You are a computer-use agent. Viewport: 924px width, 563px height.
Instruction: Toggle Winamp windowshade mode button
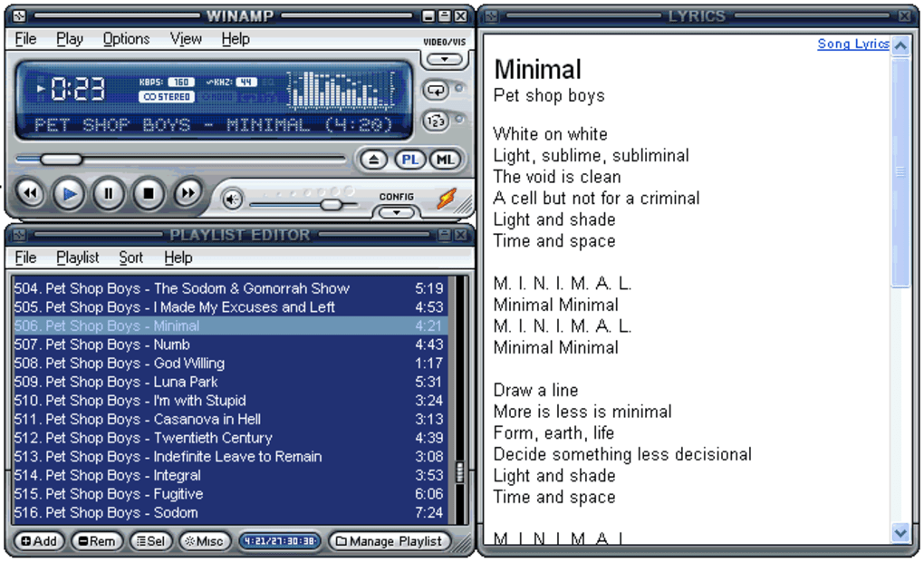(445, 16)
